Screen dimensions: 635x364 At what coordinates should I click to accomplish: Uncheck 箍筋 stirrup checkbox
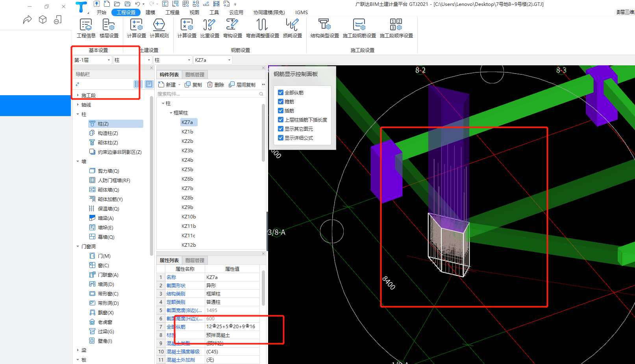pyautogui.click(x=281, y=102)
